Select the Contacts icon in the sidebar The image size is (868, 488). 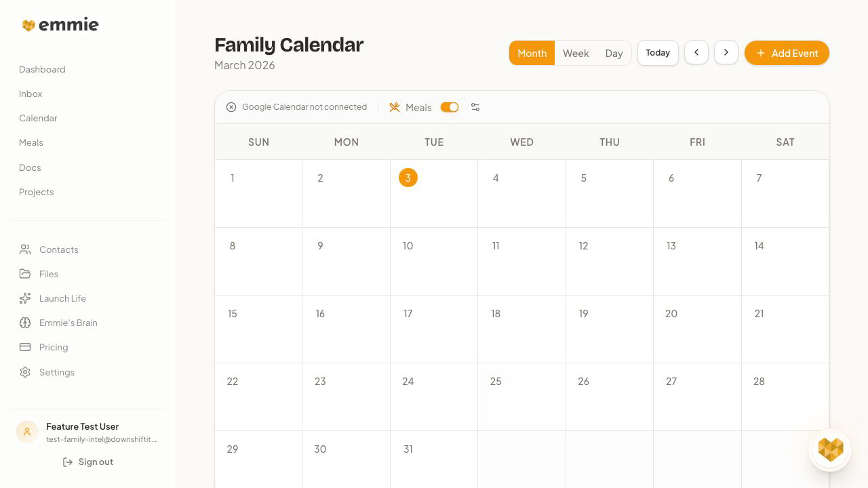pos(25,249)
